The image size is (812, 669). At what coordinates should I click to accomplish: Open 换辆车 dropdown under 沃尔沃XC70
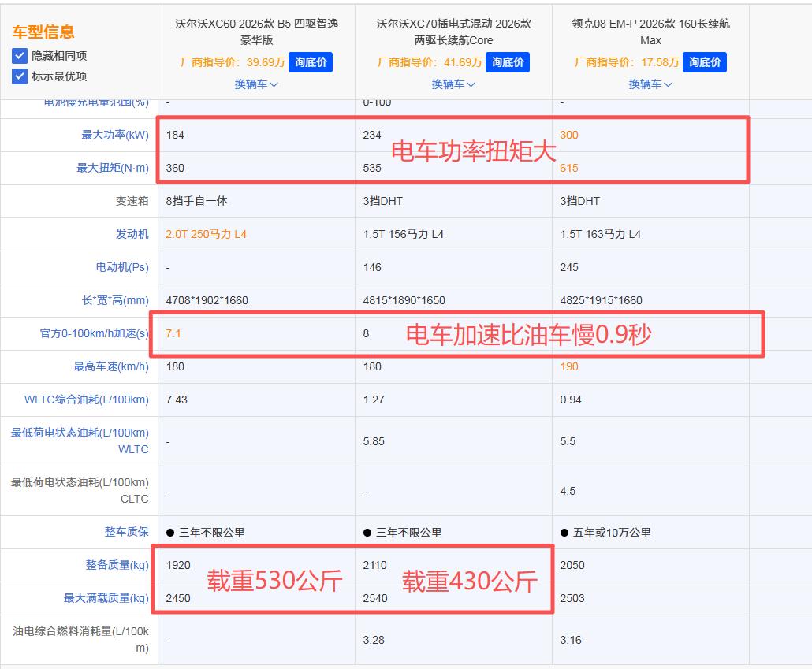(453, 84)
